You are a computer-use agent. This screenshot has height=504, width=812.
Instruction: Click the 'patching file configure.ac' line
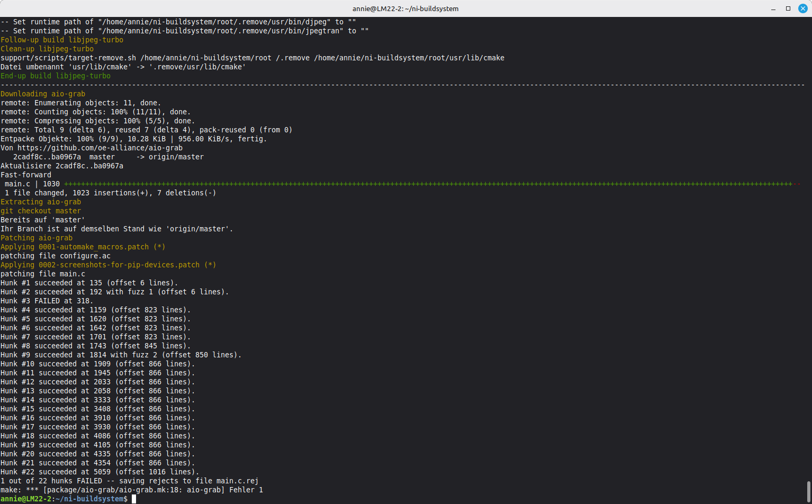[x=56, y=256]
